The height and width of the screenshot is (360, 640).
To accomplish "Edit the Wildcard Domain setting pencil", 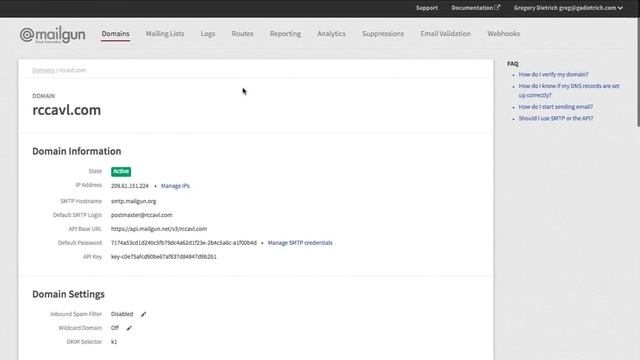I will 129,328.
